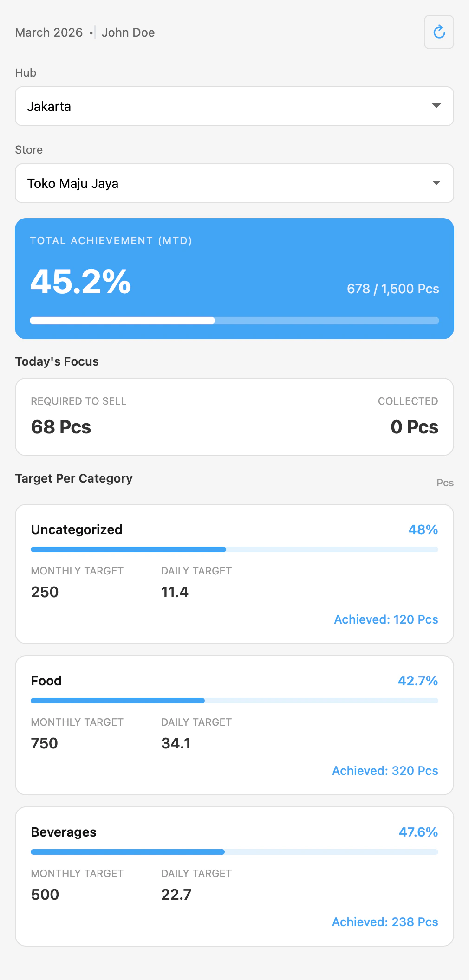
Task: Click the Food category title
Action: click(46, 680)
